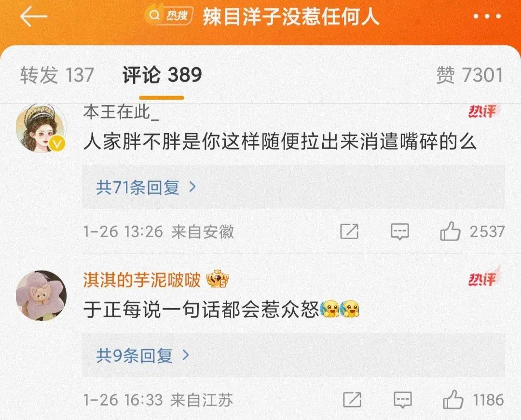Open the 淇淇的芋泥啵啵 username profile
The height and width of the screenshot is (420, 521).
coord(142,280)
